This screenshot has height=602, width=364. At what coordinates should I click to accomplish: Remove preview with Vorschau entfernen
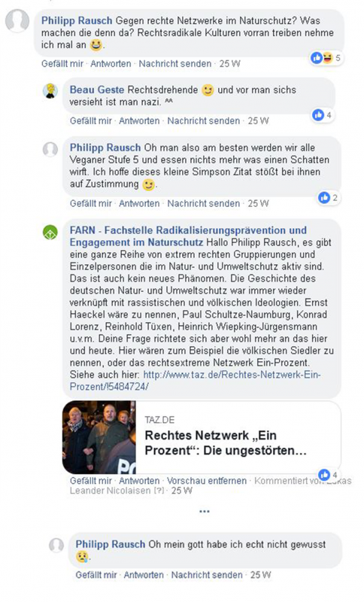[207, 481]
